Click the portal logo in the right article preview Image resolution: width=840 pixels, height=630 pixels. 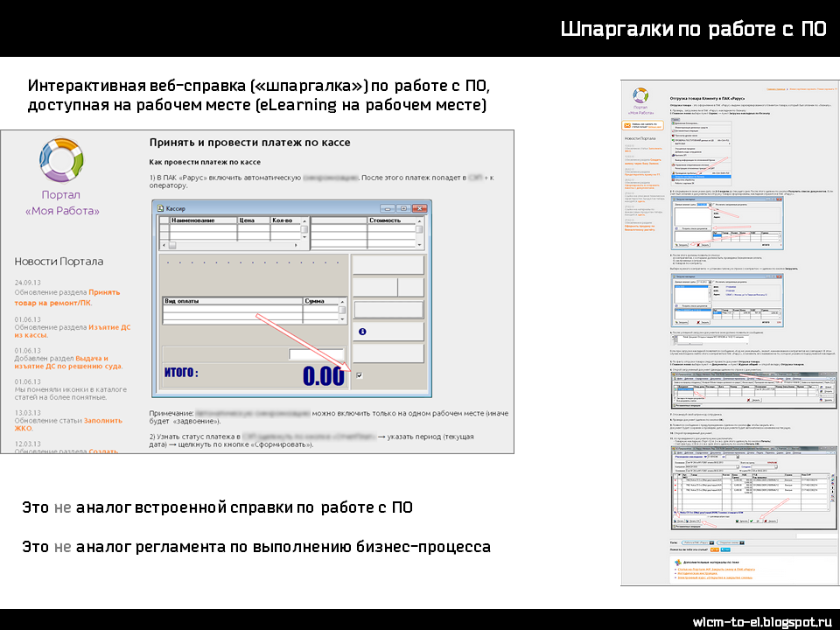(x=640, y=95)
